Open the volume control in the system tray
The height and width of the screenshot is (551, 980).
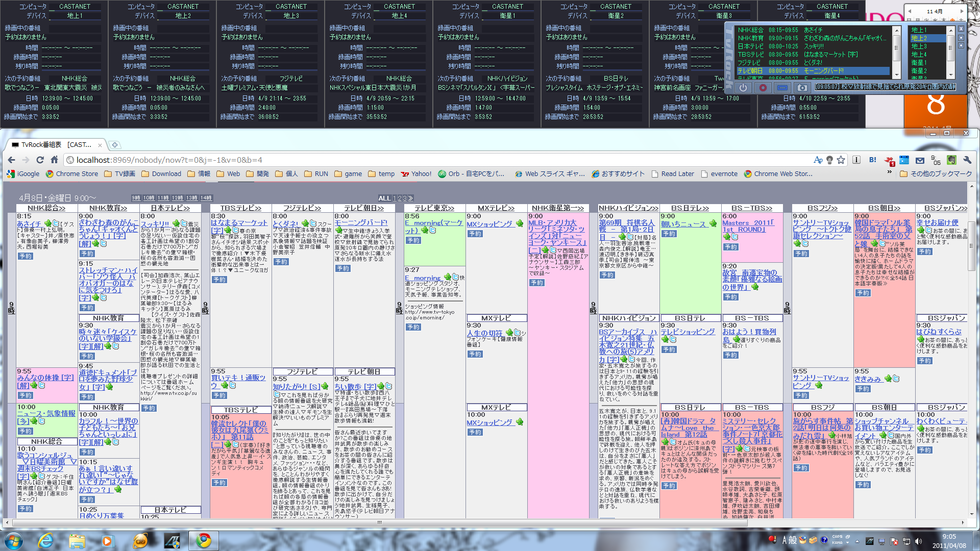918,541
